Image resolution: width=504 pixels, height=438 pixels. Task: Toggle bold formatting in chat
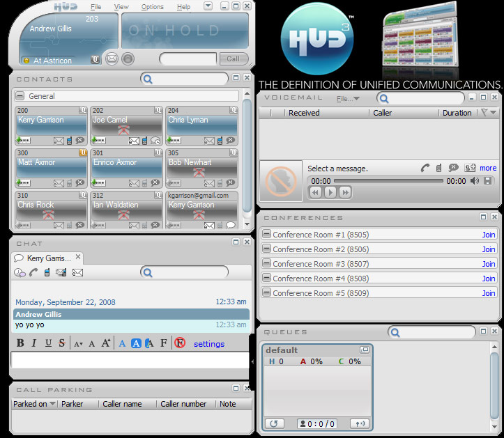pos(20,343)
